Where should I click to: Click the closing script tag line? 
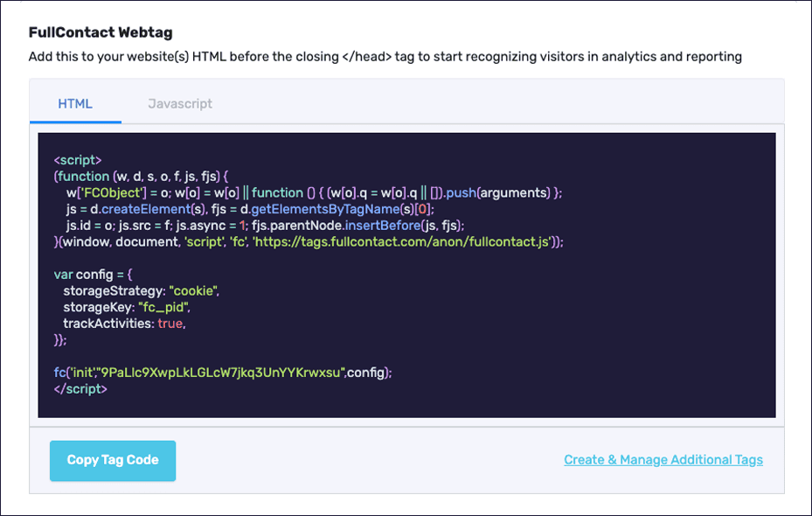tap(80, 388)
